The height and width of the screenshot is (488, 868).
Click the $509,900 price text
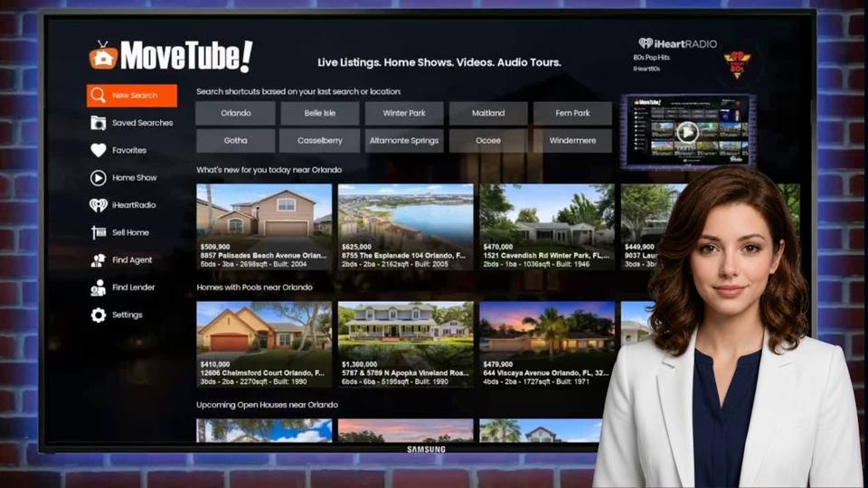215,247
